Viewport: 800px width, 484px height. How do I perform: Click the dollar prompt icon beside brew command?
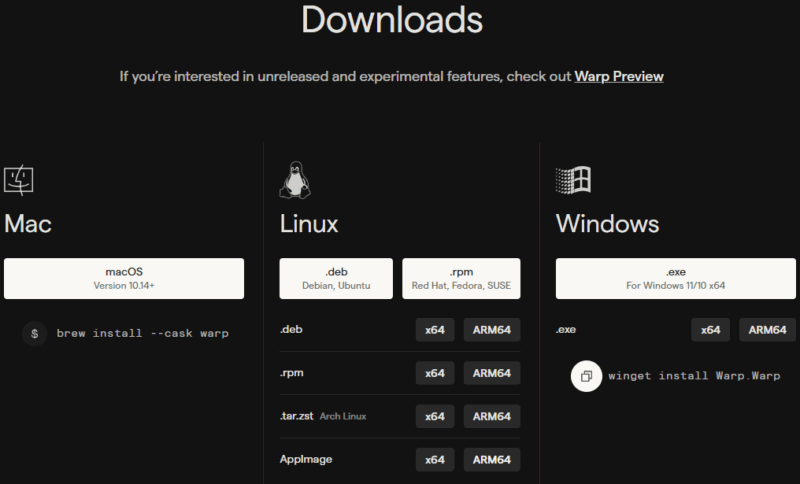[x=35, y=334]
